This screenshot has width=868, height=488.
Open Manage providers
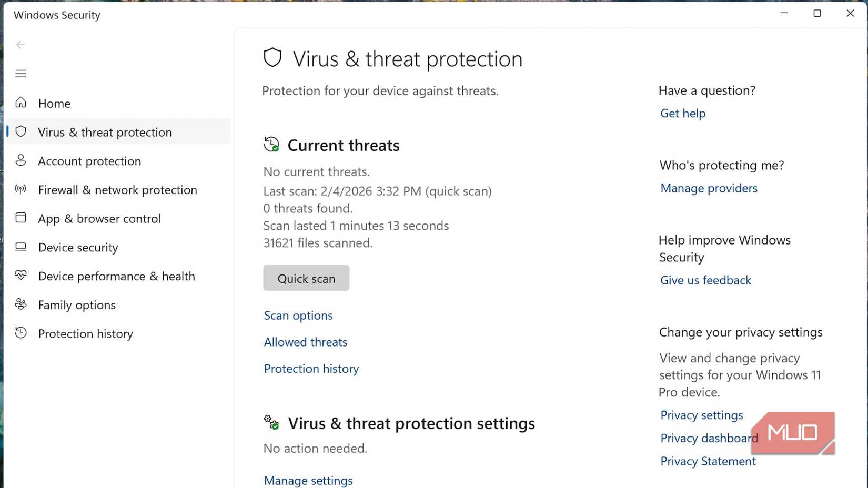708,188
